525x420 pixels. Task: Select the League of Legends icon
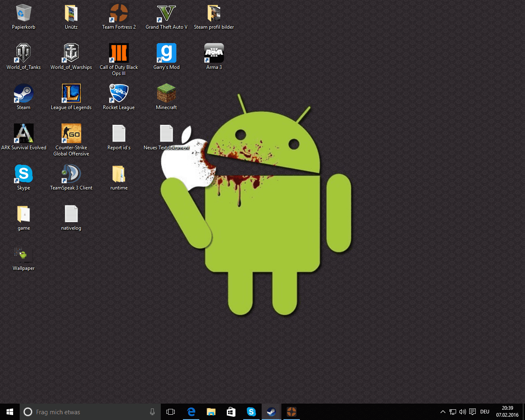[x=71, y=94]
